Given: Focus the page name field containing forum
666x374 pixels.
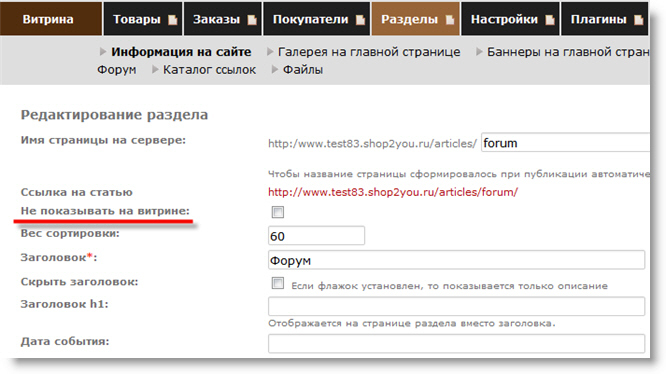Looking at the screenshot, I should click(x=565, y=143).
